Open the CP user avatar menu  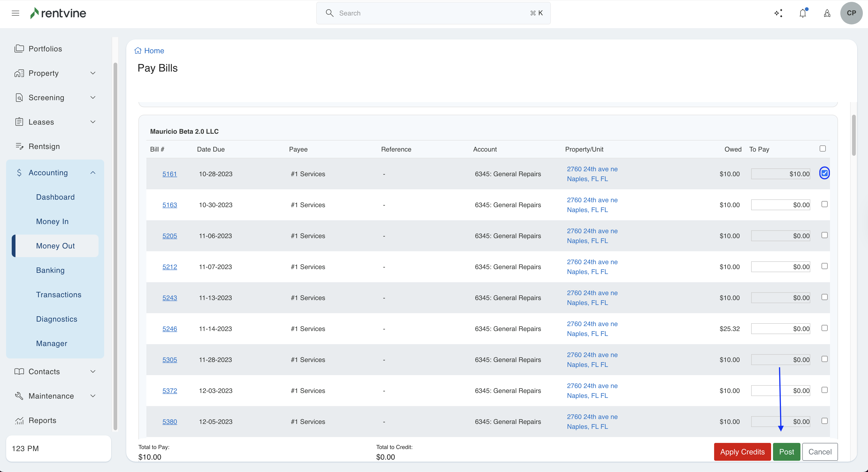[851, 13]
